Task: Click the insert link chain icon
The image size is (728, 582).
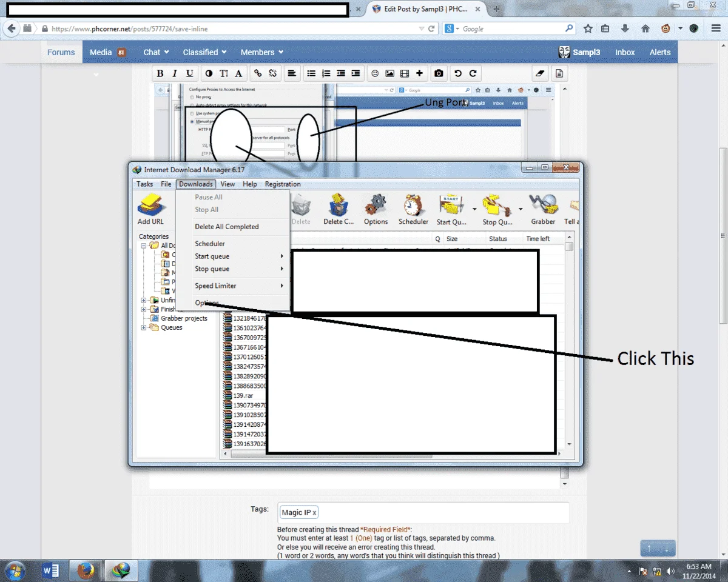Action: (x=258, y=73)
